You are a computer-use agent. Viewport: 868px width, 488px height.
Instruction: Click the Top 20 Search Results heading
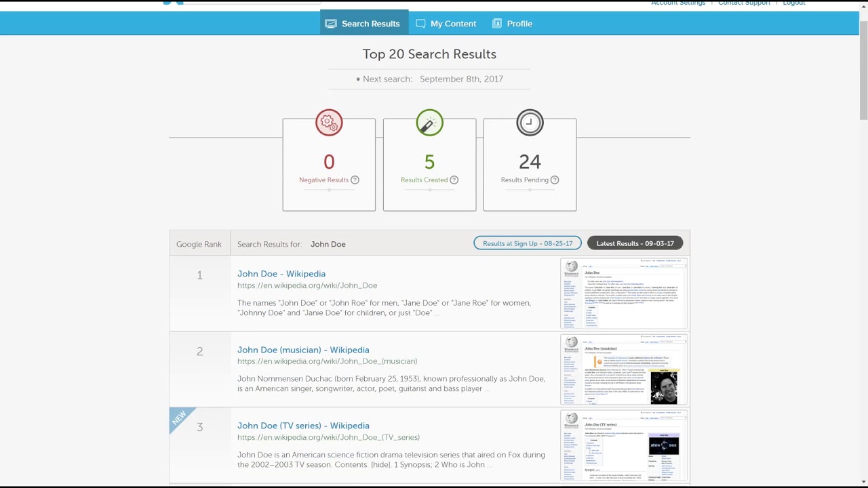click(x=429, y=54)
